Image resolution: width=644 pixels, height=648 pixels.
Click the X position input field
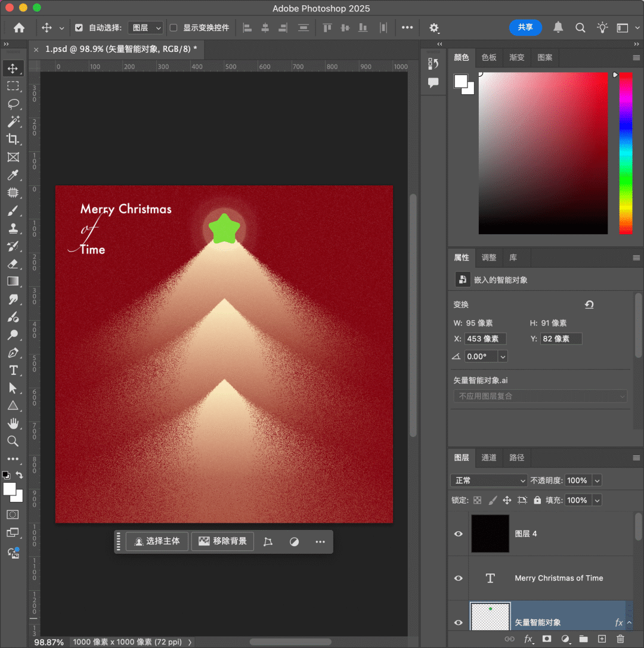coord(485,339)
